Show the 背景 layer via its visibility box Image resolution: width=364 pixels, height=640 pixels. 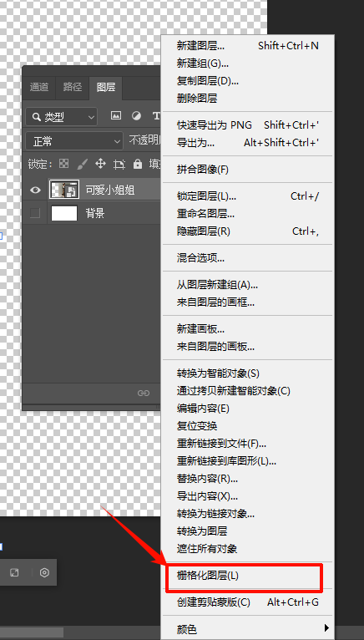(35, 213)
